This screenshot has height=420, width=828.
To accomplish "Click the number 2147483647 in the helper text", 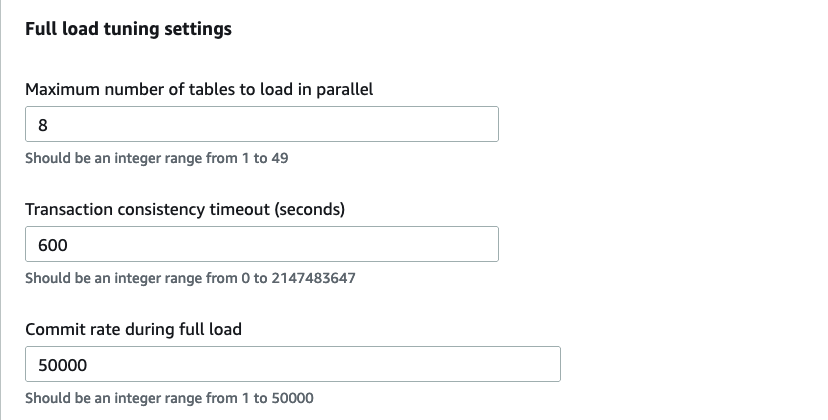I will [x=313, y=278].
